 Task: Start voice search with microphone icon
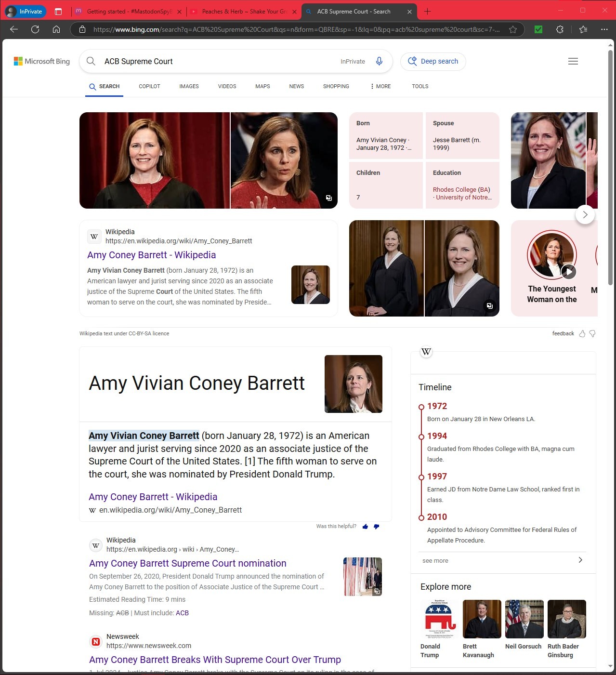pos(379,61)
